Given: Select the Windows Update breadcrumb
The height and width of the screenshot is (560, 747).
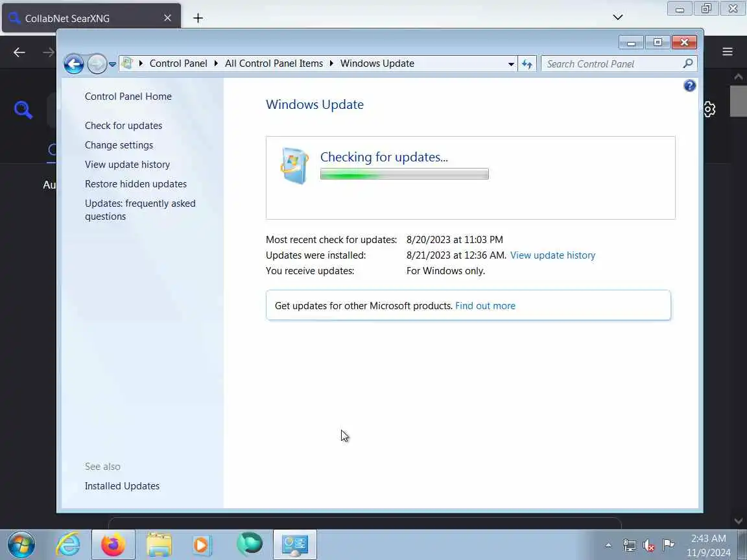Looking at the screenshot, I should click(377, 64).
